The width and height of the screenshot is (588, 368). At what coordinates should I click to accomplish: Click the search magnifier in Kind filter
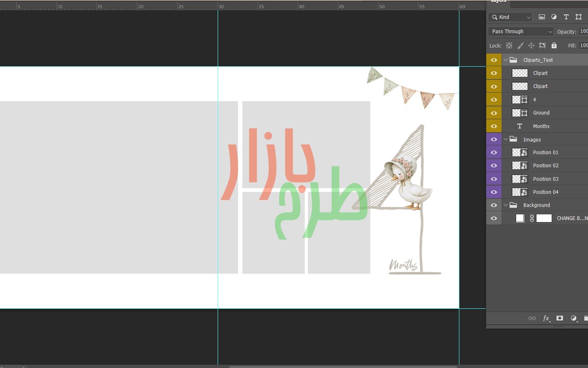(495, 17)
